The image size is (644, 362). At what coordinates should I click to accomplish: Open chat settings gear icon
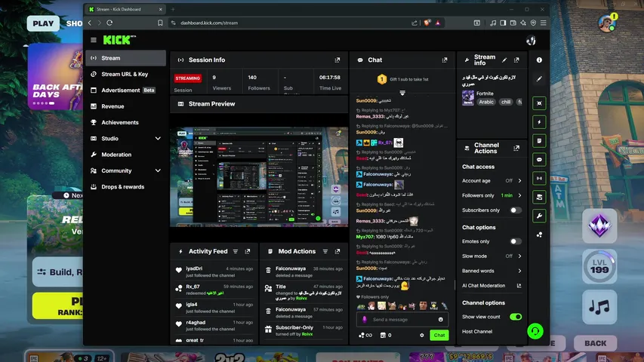[422, 336]
